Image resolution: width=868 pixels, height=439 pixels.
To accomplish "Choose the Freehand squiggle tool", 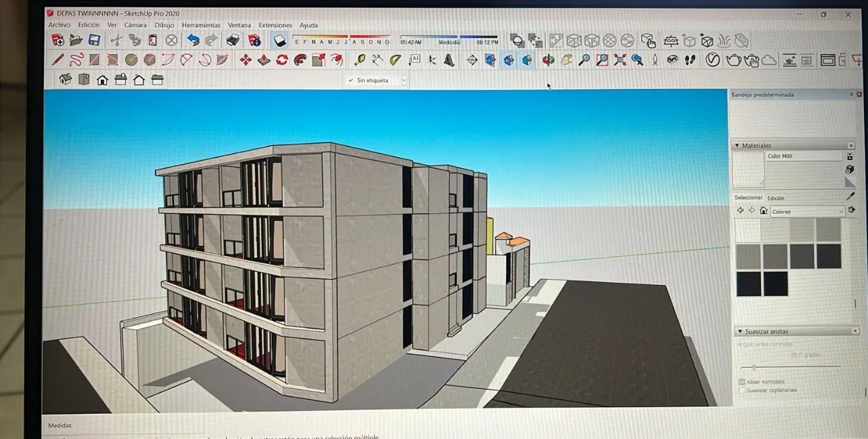I will click(x=76, y=60).
